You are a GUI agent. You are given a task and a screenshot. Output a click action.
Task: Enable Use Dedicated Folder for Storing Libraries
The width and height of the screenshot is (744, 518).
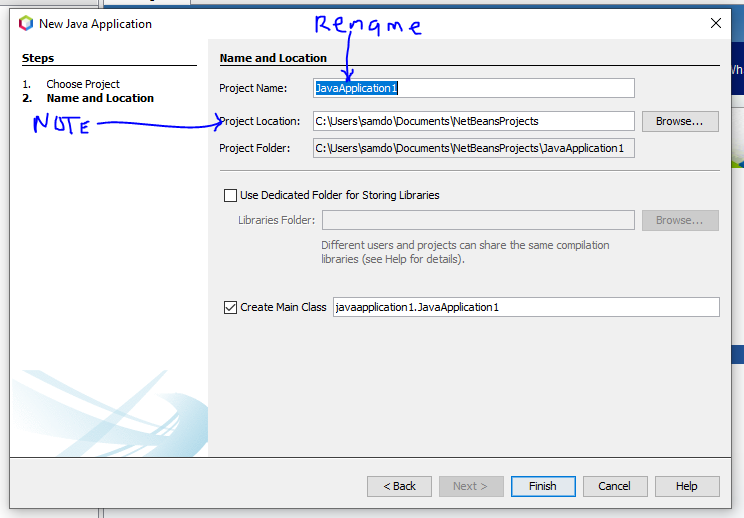(x=231, y=195)
